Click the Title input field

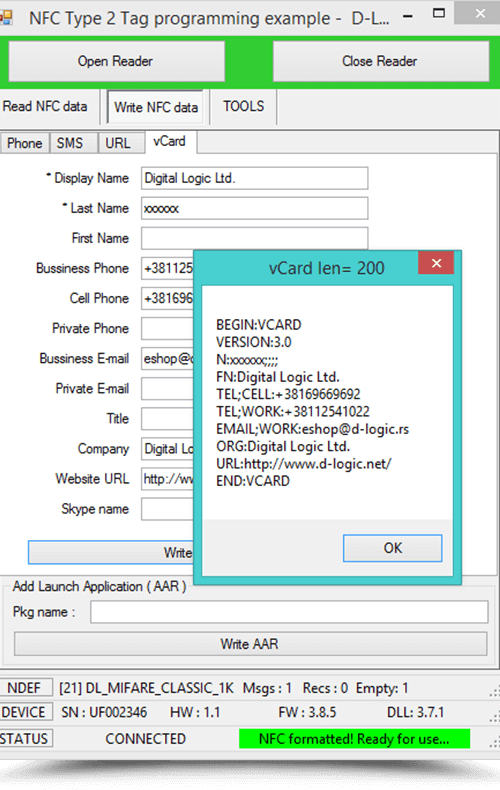167,419
